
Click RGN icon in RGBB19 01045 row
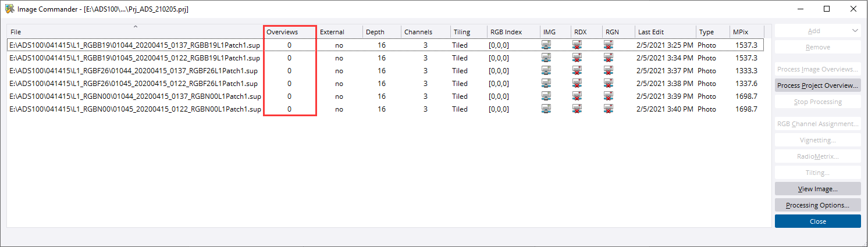(608, 58)
